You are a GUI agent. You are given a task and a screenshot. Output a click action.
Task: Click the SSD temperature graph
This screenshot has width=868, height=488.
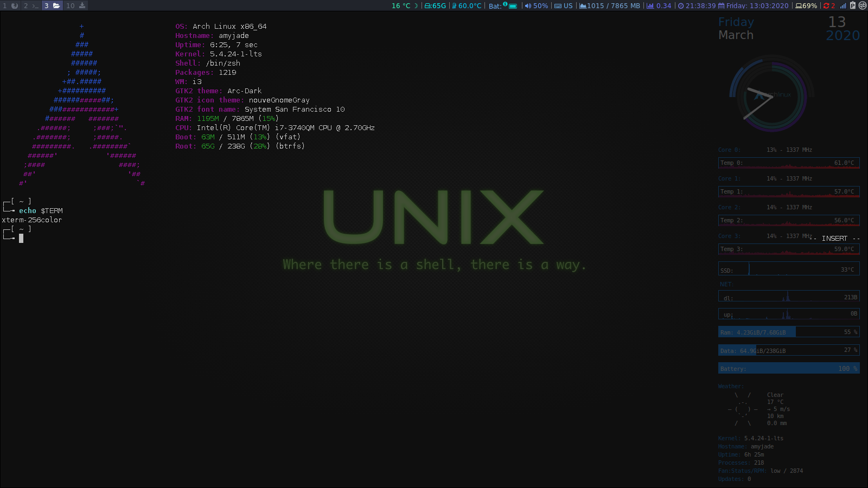click(789, 268)
